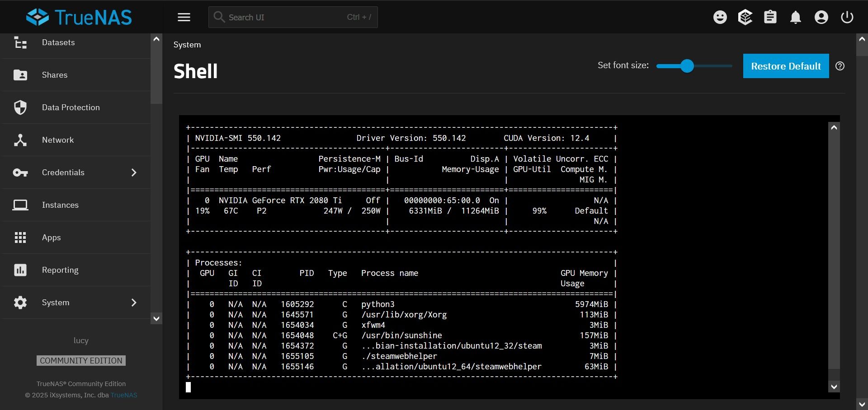
Task: Click the System gear icon
Action: (x=20, y=303)
